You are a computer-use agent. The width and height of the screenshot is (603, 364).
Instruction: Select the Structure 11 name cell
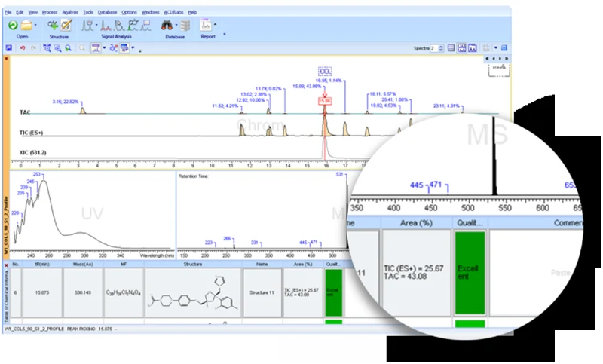pyautogui.click(x=262, y=292)
